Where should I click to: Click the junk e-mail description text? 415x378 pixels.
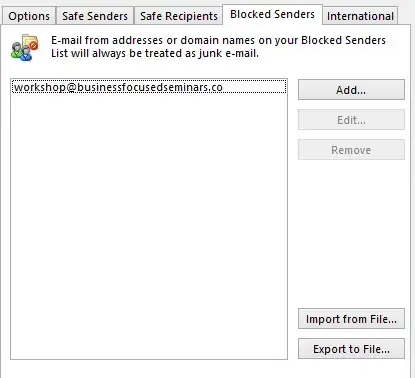pos(218,47)
